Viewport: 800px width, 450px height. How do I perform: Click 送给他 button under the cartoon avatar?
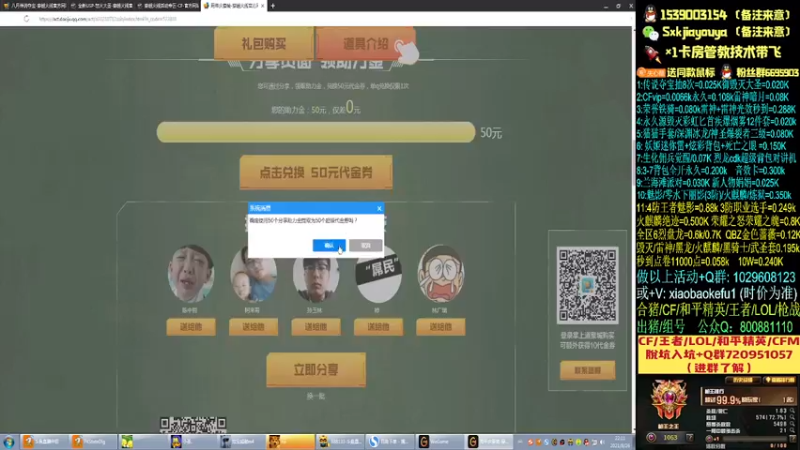(441, 327)
